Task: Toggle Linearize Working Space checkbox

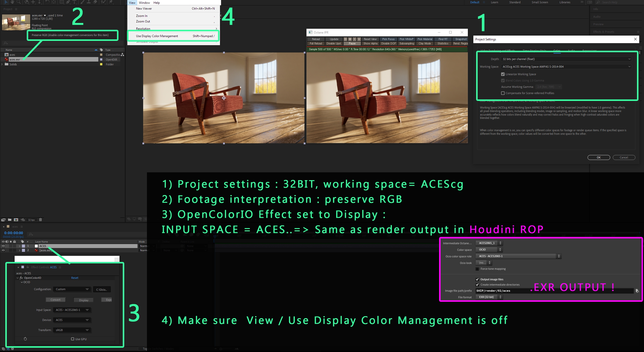Action: [503, 74]
